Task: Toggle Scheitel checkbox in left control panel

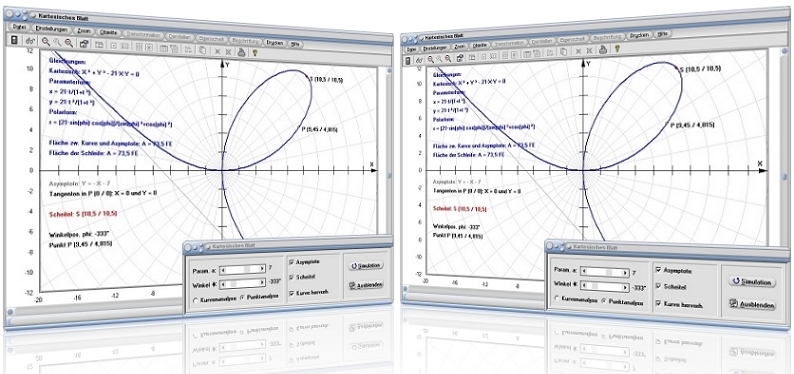Action: tap(291, 277)
